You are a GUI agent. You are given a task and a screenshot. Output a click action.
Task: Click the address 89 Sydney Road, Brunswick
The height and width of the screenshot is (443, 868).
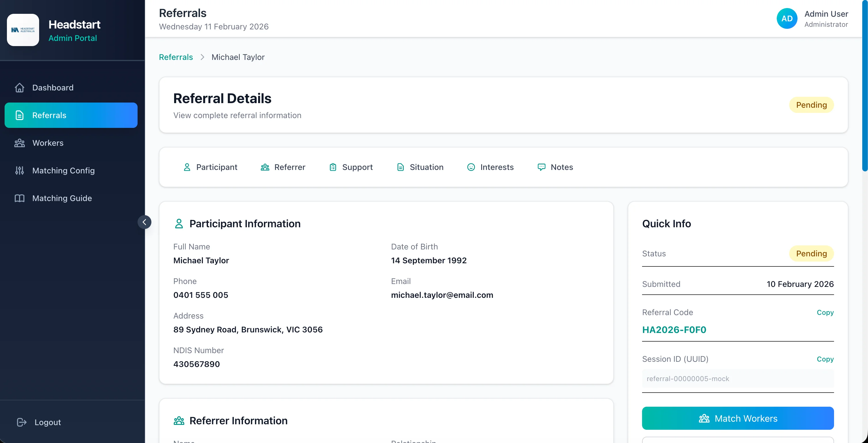[248, 330]
